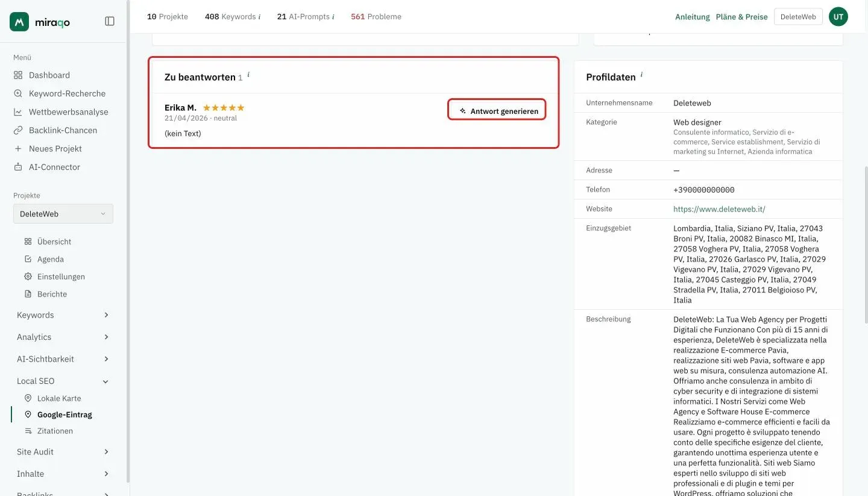
Task: Click the miraqo logo icon
Action: click(19, 22)
